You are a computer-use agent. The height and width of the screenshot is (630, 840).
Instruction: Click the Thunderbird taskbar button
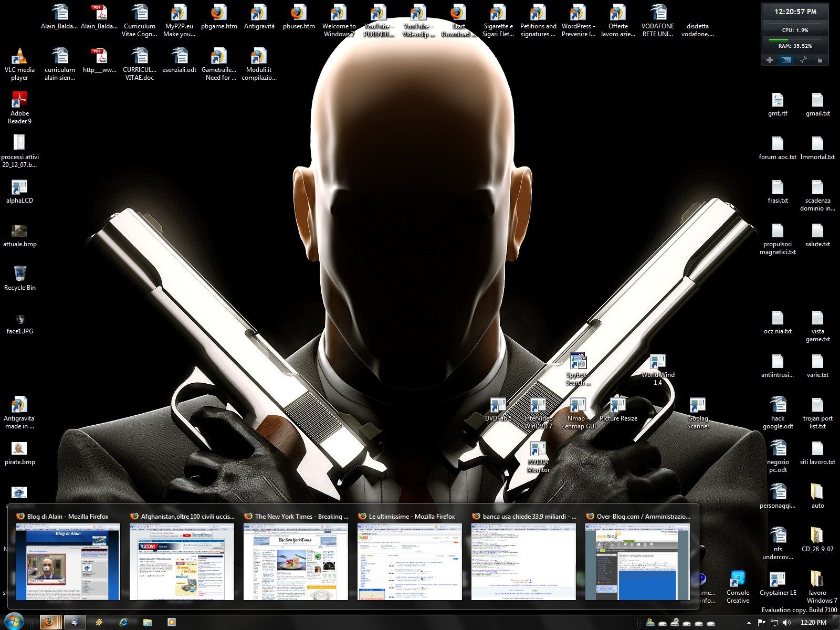(x=75, y=622)
